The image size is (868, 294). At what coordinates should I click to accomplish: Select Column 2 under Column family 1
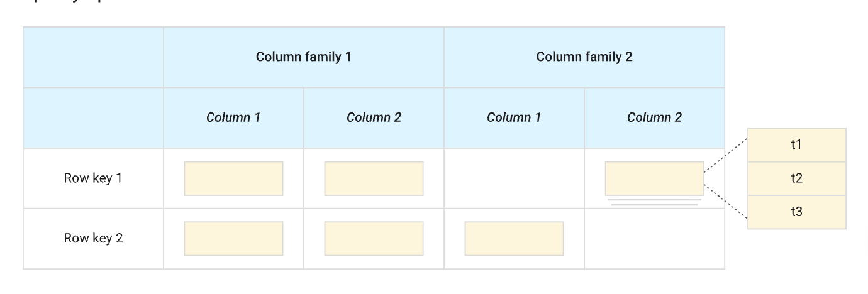374,117
